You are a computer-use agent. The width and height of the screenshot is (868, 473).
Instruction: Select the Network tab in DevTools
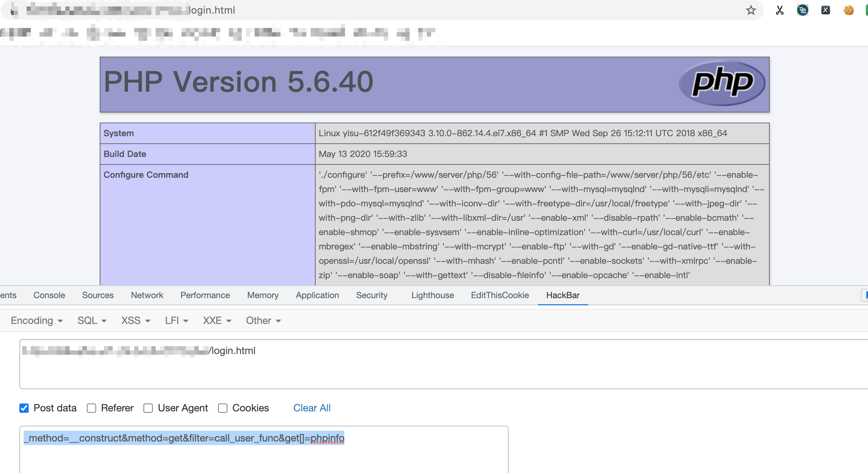click(147, 295)
